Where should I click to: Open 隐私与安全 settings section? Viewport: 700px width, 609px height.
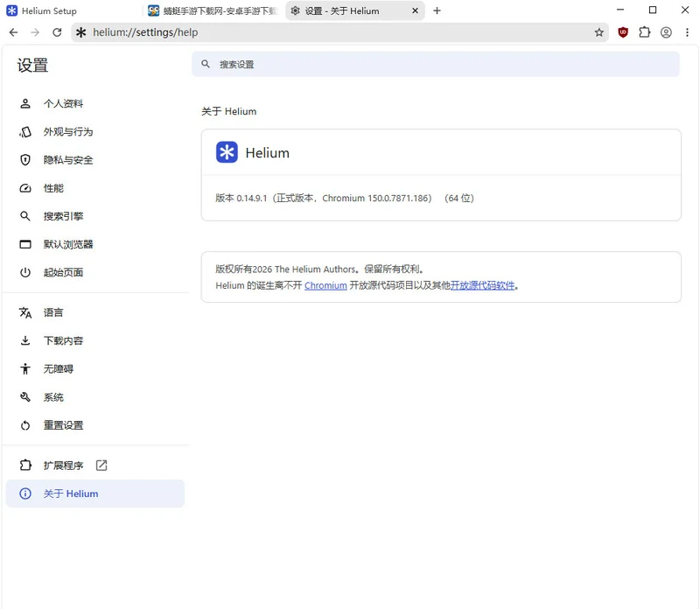click(x=95, y=160)
